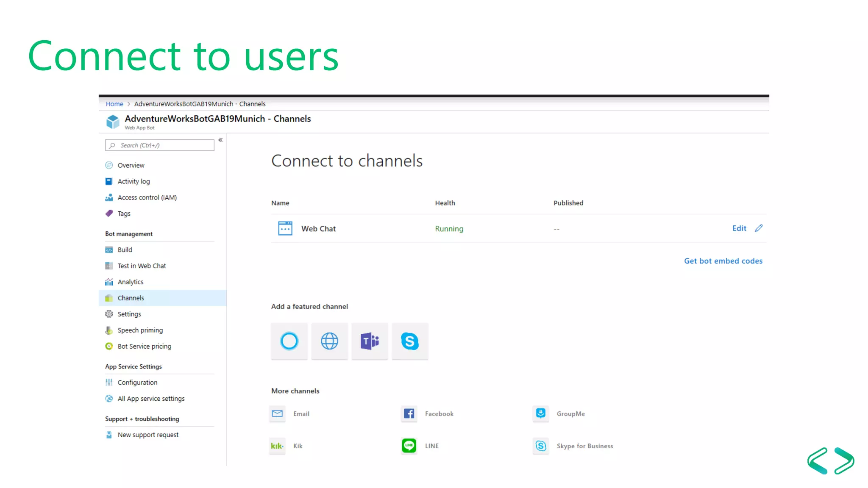The height and width of the screenshot is (488, 868).
Task: Open Test in Web Chat
Action: pyautogui.click(x=142, y=266)
